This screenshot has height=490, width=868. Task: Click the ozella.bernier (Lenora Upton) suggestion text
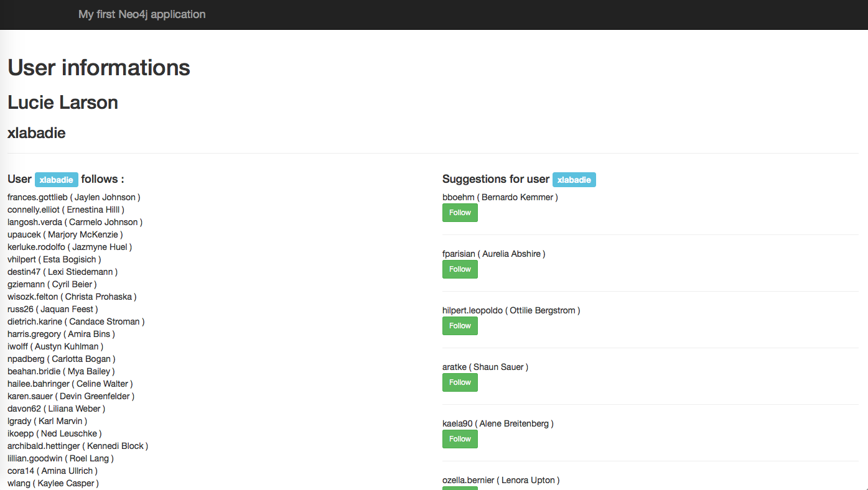[500, 480]
